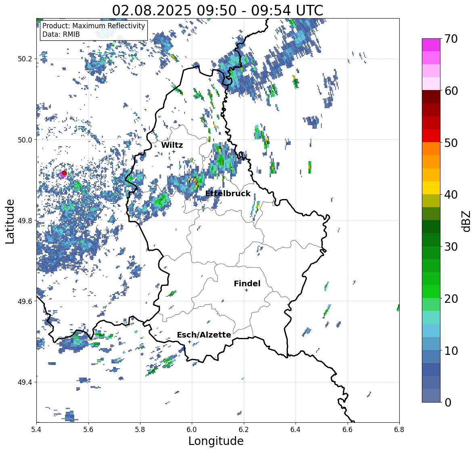Click the Latitude axis label

pyautogui.click(x=10, y=221)
